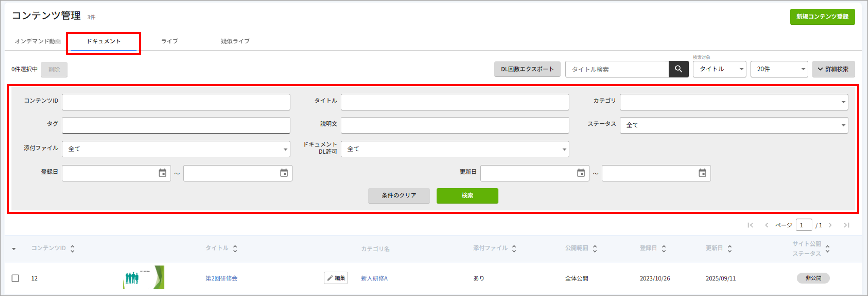Screen dimensions: 868x296
Task: Click the タイトル filter input field
Action: click(455, 102)
